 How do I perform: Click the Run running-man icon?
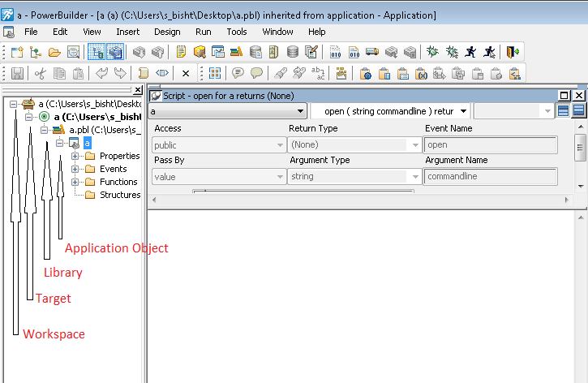[470, 52]
